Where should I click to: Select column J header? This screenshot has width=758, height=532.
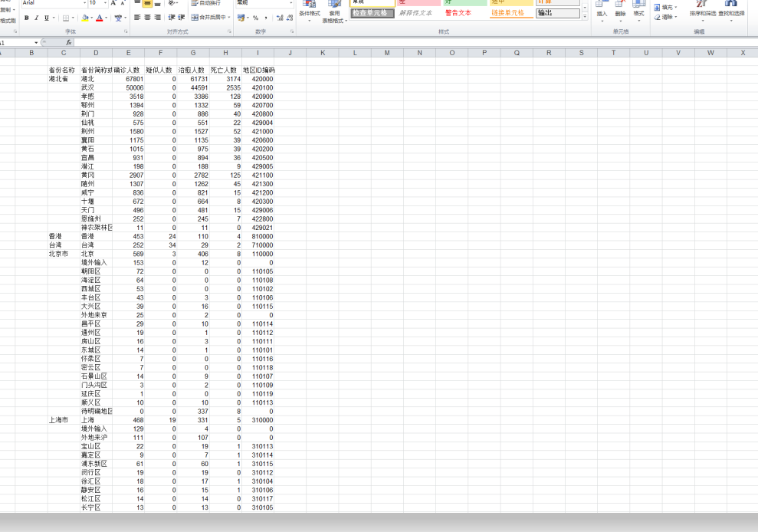pyautogui.click(x=290, y=53)
